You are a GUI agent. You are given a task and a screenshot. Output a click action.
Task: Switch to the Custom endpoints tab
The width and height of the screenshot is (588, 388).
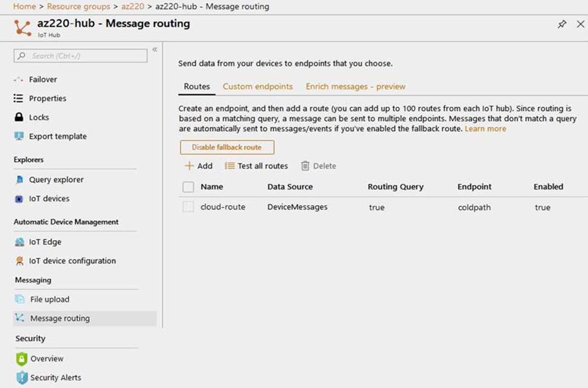258,86
